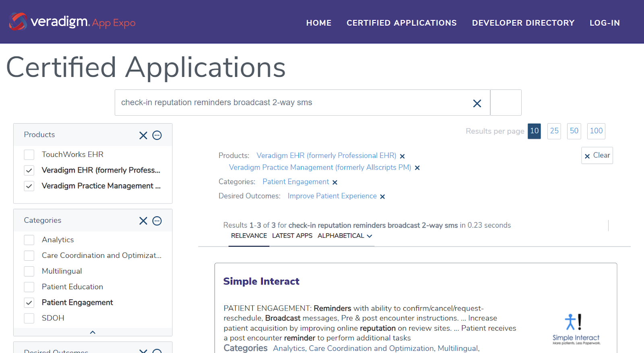Image resolution: width=644 pixels, height=353 pixels.
Task: Go to LOG-IN page
Action: pos(605,23)
